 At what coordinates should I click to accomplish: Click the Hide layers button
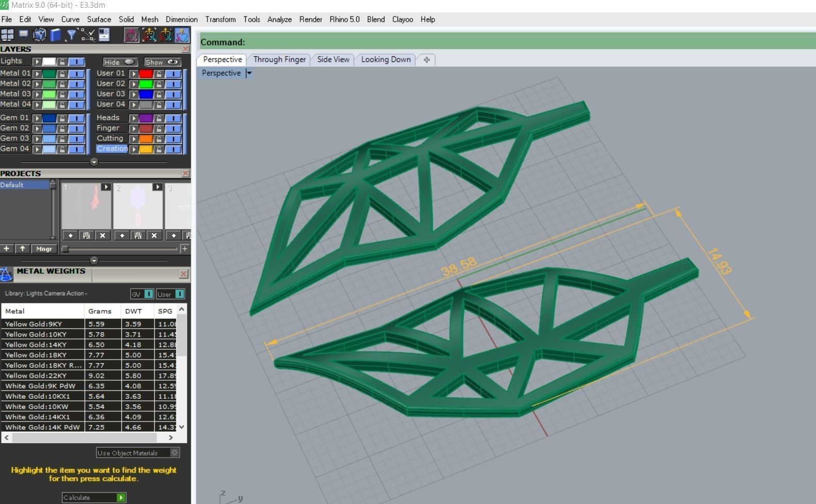coord(120,62)
